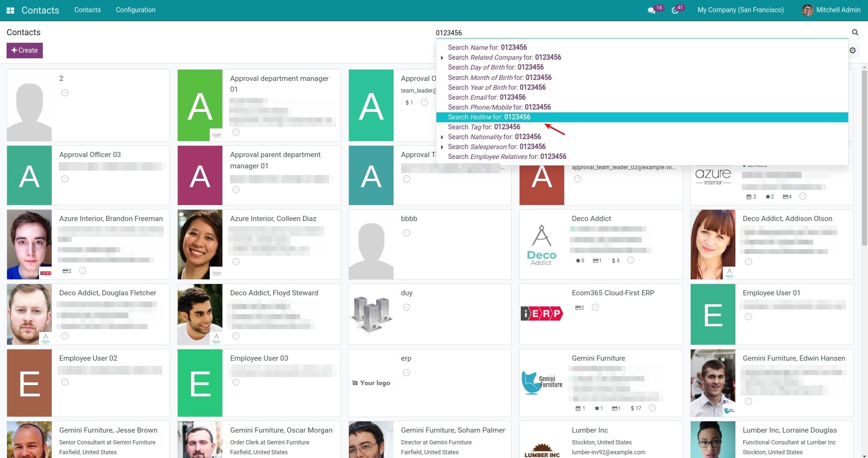The height and width of the screenshot is (458, 868).
Task: Switch company via My Company (San Francisco)
Action: coord(740,10)
